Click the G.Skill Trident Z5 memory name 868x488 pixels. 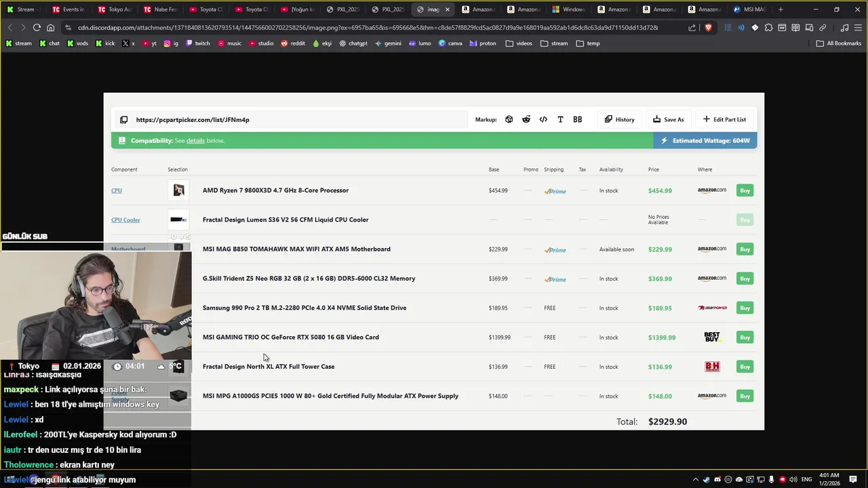pyautogui.click(x=309, y=279)
